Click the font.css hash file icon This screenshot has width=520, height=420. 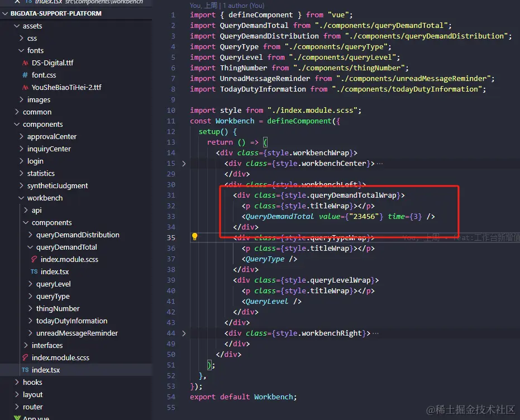click(x=25, y=75)
